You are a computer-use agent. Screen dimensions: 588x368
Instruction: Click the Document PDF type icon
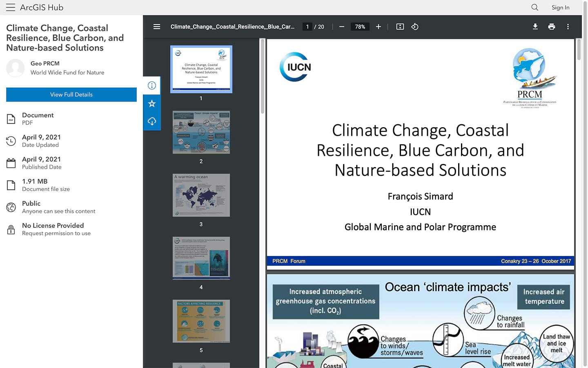11,119
